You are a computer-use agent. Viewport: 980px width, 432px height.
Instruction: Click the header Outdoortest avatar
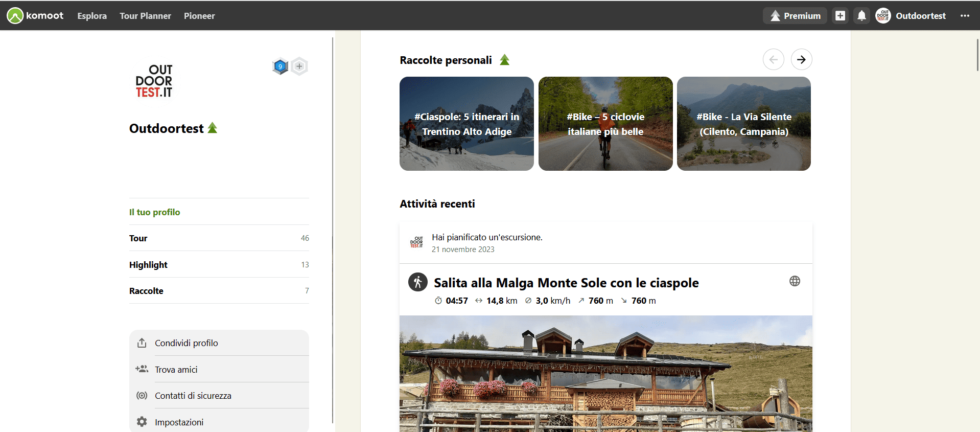[x=883, y=16]
